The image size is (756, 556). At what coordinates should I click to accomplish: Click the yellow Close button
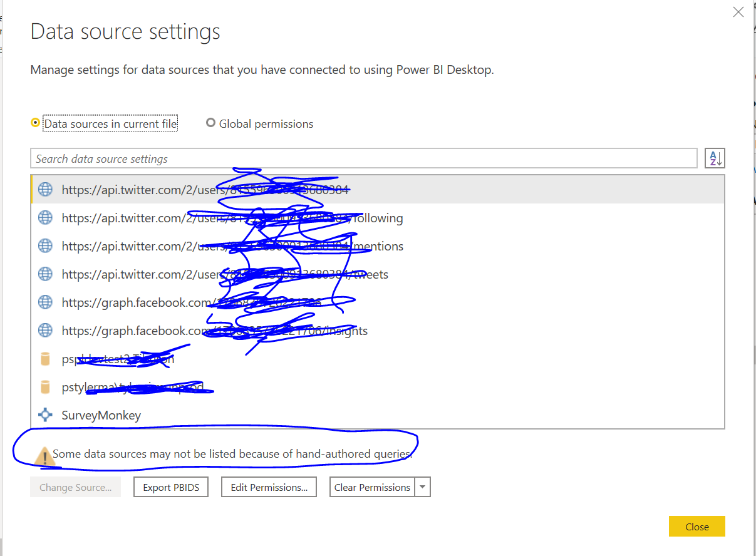[696, 527]
